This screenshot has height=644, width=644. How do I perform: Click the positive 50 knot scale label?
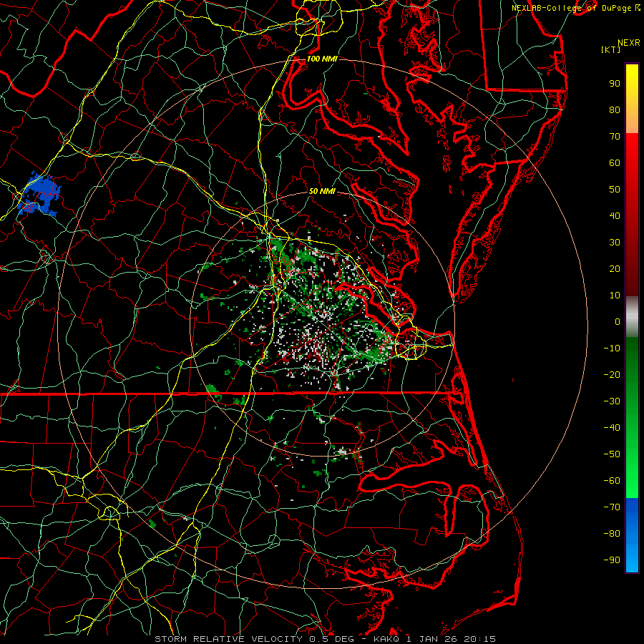click(615, 190)
